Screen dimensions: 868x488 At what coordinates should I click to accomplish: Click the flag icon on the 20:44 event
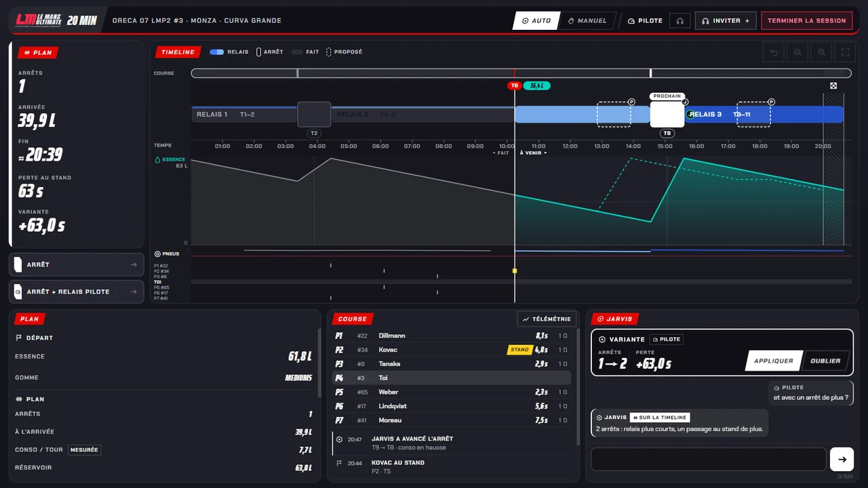pyautogui.click(x=339, y=464)
